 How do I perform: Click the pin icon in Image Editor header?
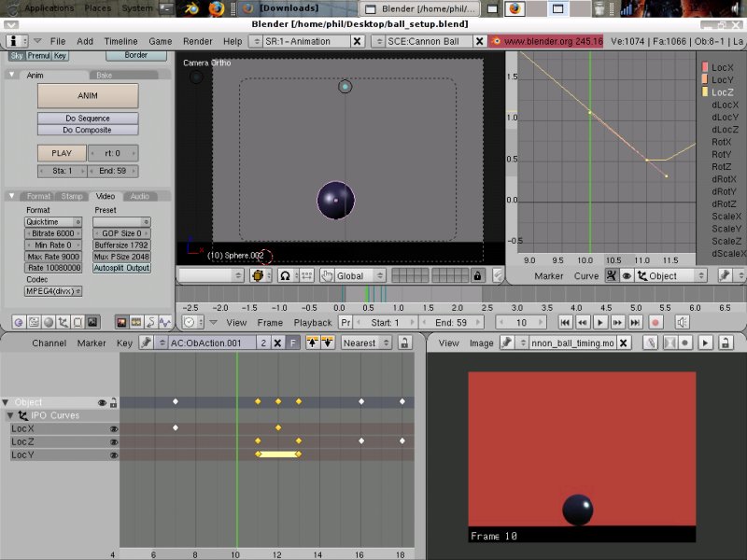pos(506,343)
